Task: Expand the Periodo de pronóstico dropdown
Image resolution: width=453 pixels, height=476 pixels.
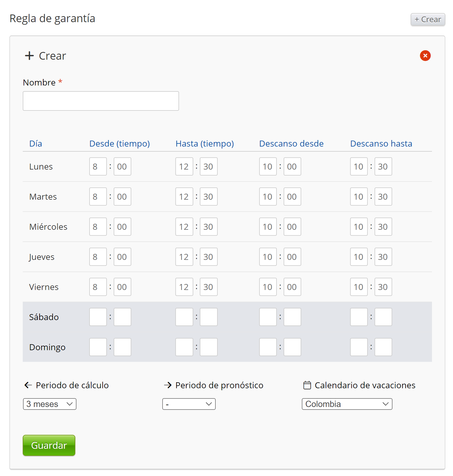Action: point(189,404)
